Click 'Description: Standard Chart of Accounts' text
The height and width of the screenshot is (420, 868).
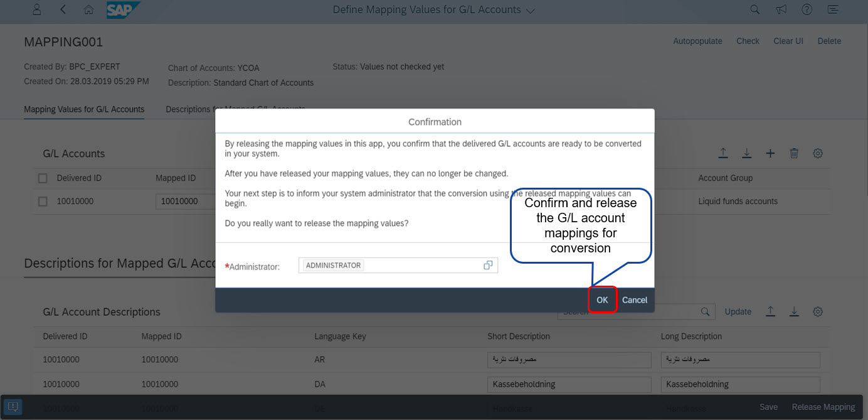[241, 83]
